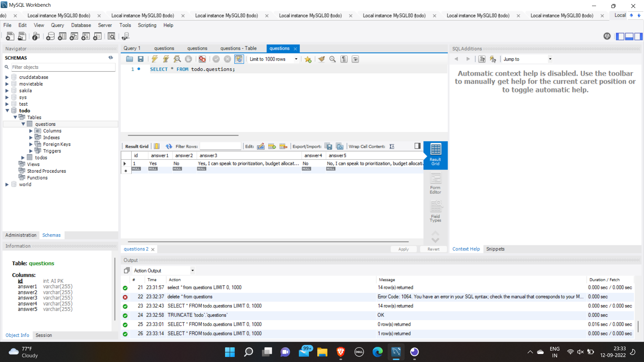
Task: Beautify the query with the broom icon
Action: (322, 59)
